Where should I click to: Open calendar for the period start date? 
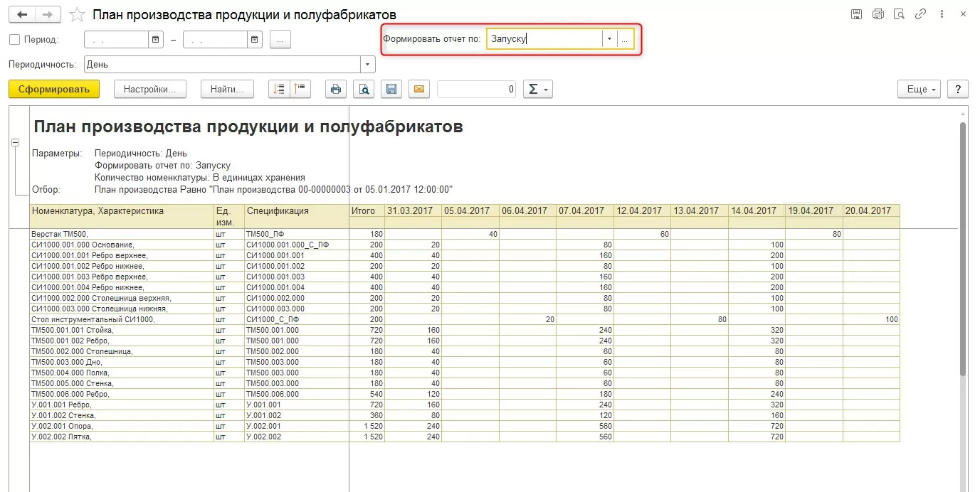pos(155,40)
